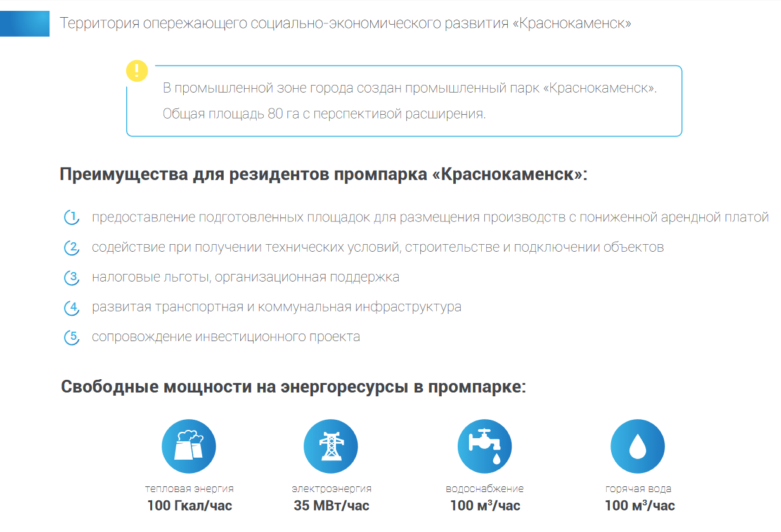781x532 pixels.
Task: Click the page title about «Краснокаменск» territory
Action: (345, 24)
